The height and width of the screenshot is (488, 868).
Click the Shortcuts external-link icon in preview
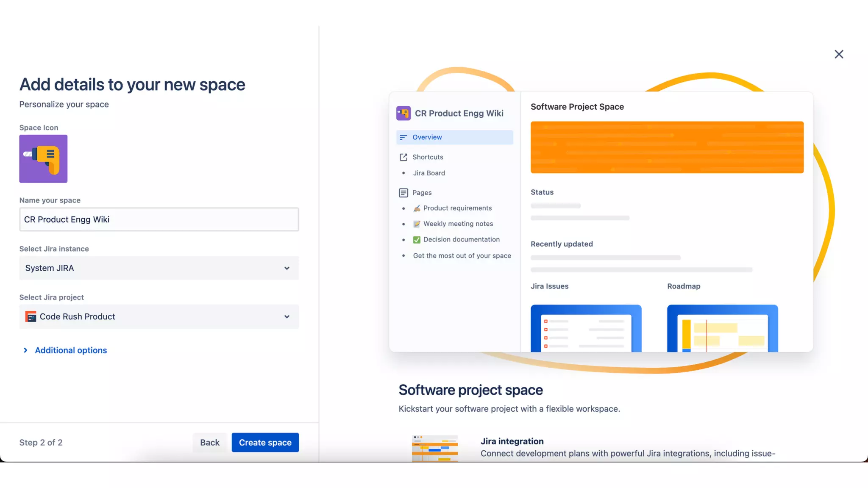click(403, 157)
